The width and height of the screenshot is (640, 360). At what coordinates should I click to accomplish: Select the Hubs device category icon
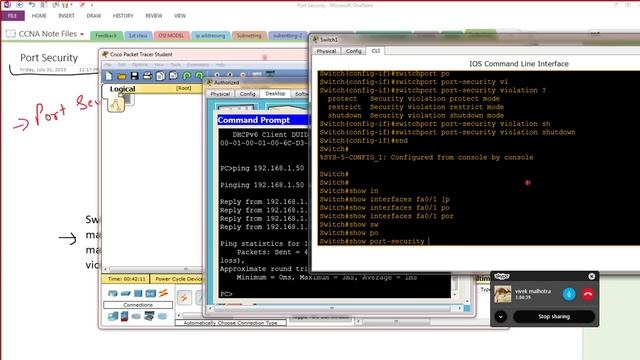[x=138, y=293]
